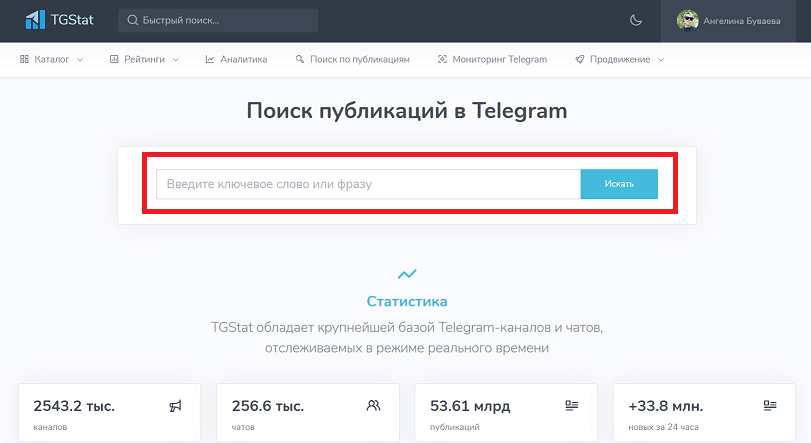The image size is (811, 443).
Task: Click the 53.61 млрд publications value
Action: coord(470,406)
